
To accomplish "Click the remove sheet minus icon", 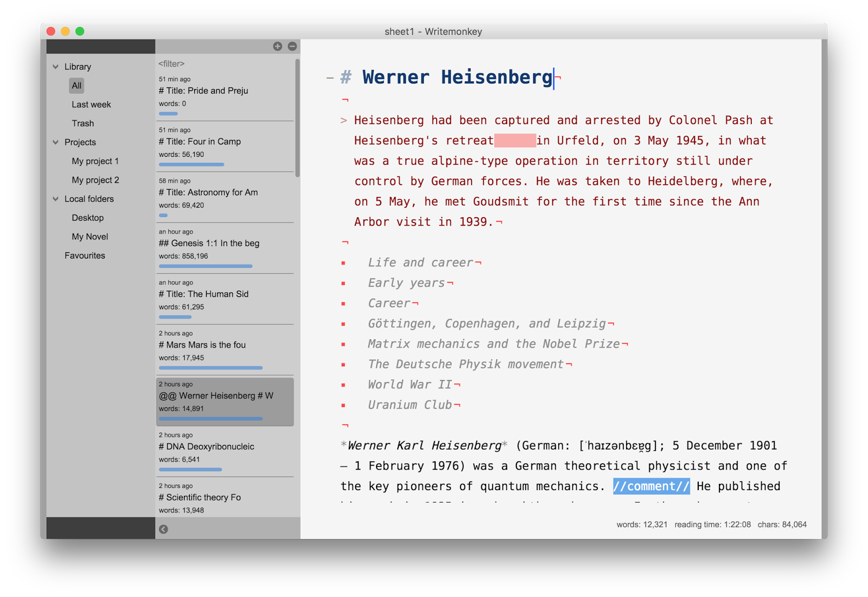I will pos(292,47).
